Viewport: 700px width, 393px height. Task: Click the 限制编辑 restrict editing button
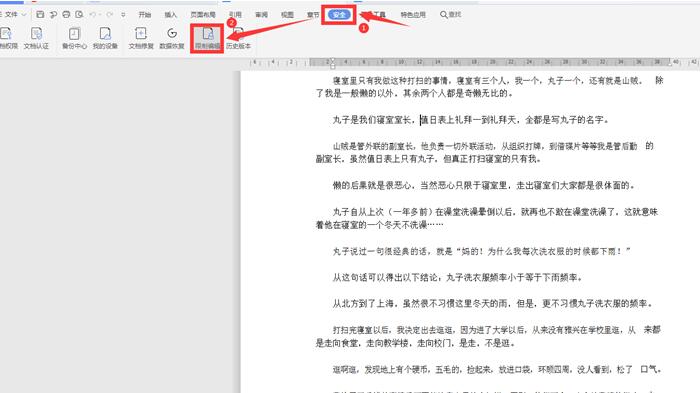[x=207, y=38]
